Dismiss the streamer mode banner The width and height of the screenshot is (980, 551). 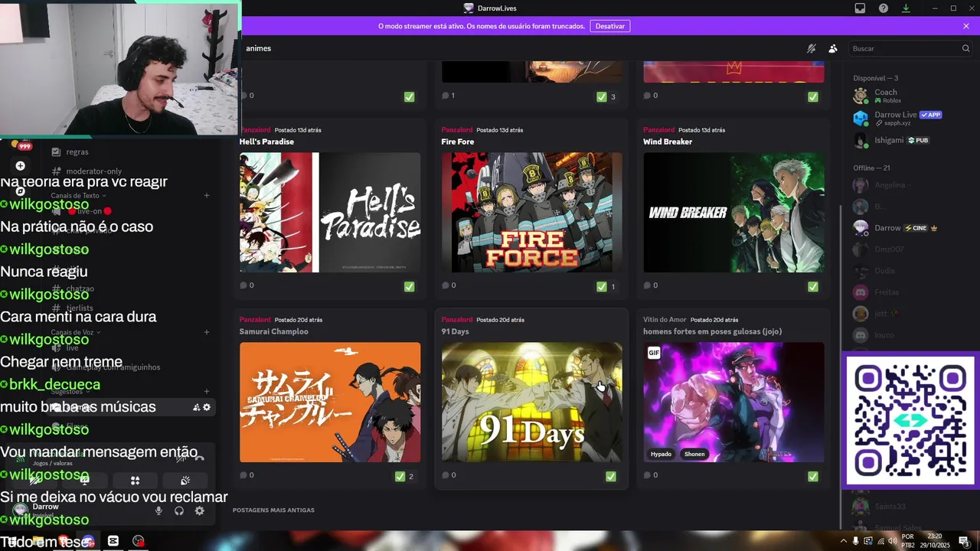(966, 26)
